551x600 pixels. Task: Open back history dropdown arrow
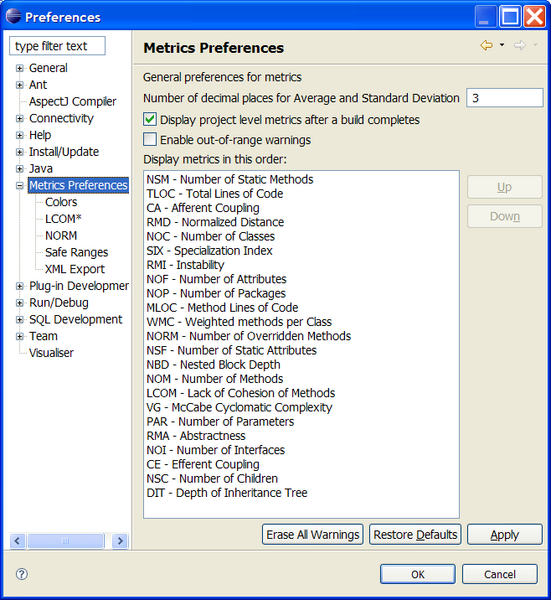point(502,45)
